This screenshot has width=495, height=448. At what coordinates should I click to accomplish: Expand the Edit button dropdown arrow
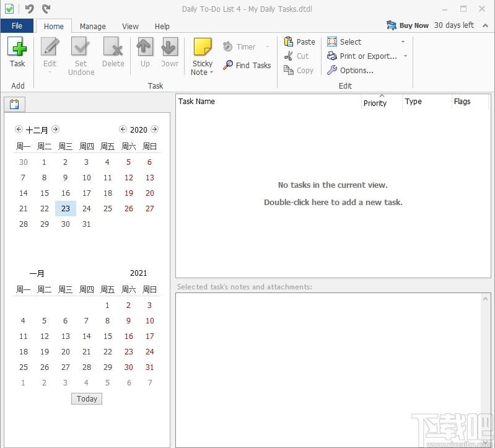click(x=50, y=72)
